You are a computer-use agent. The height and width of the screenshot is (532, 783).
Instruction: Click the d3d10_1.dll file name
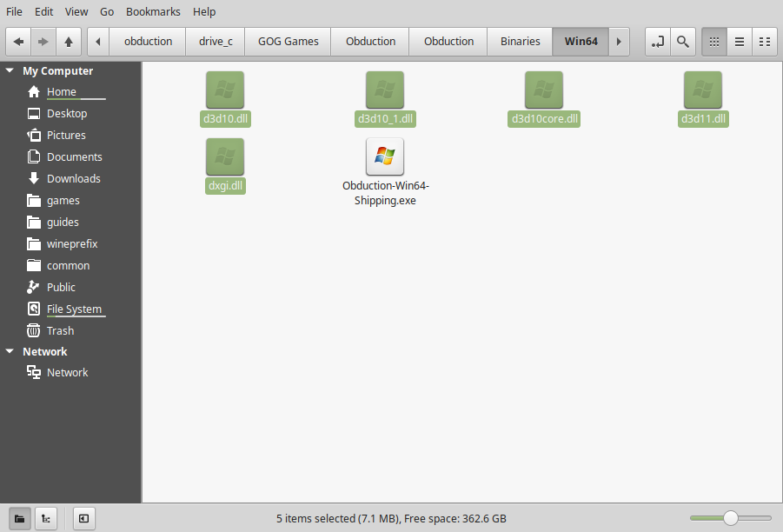385,119
